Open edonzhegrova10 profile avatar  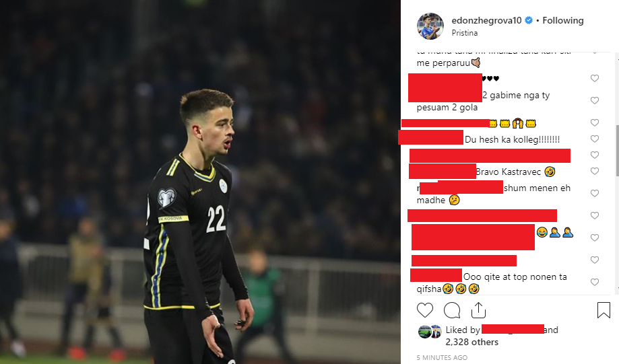[x=430, y=26]
